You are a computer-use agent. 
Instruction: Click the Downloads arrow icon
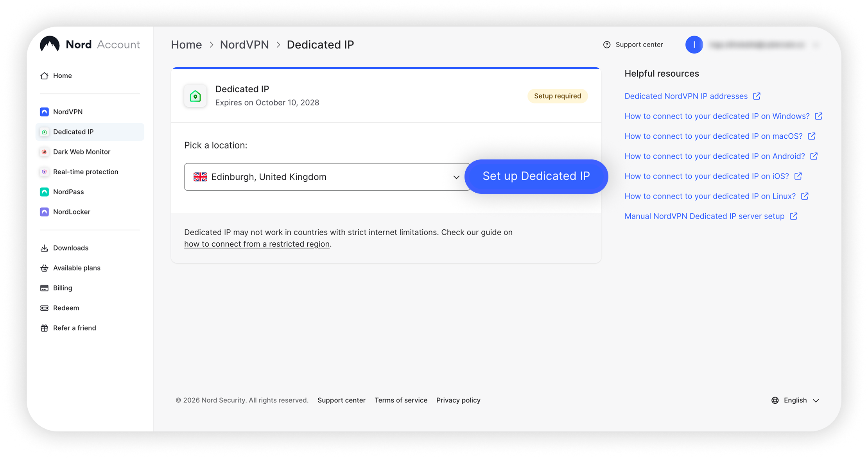(x=44, y=248)
